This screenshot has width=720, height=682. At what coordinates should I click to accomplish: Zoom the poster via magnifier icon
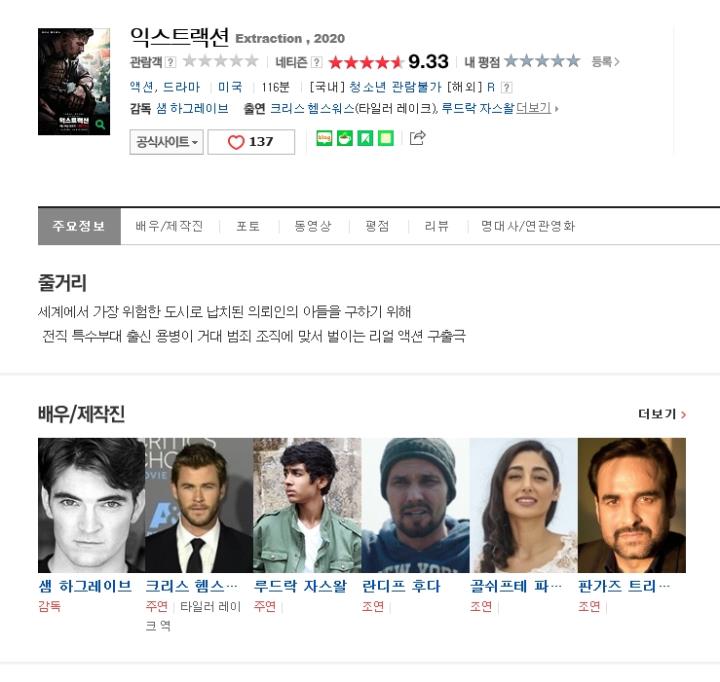[100, 124]
